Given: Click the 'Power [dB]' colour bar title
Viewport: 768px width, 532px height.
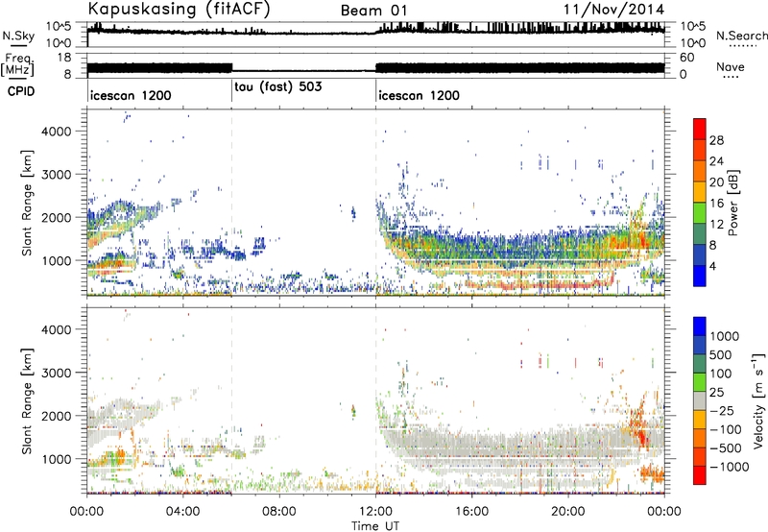Looking at the screenshot, I should (733, 203).
